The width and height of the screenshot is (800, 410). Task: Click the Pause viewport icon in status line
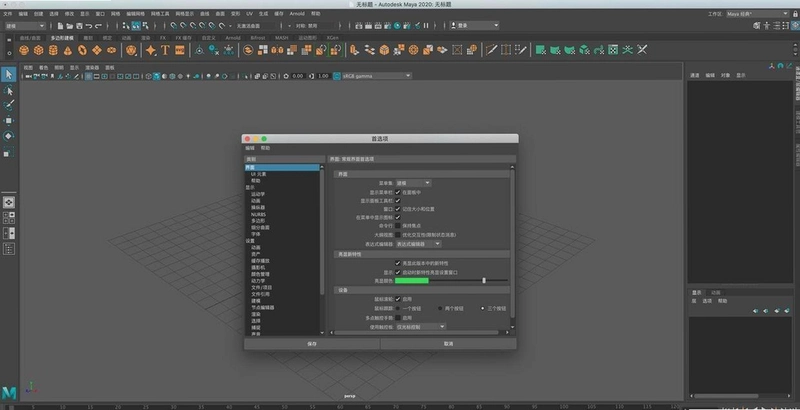(426, 25)
